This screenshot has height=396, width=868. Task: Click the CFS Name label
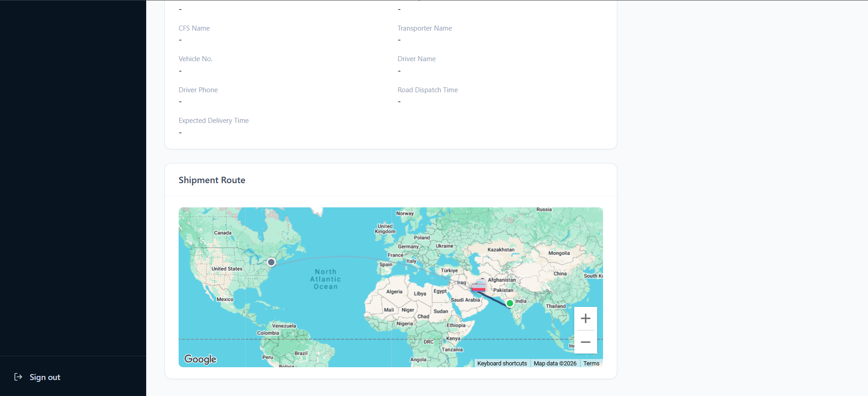(194, 28)
